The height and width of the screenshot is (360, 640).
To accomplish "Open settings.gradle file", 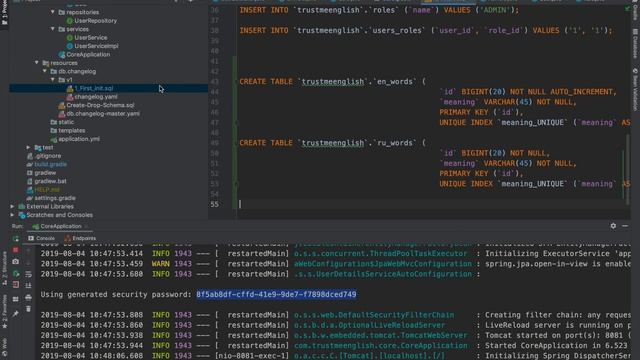I will coord(51,198).
